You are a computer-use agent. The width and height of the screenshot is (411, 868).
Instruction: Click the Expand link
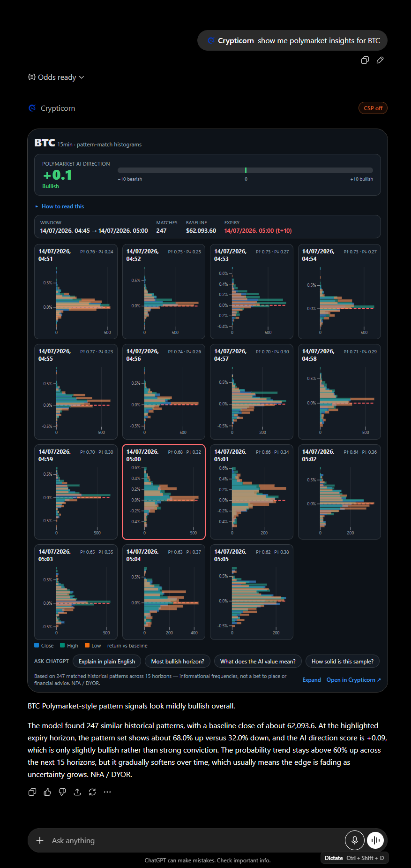click(x=312, y=680)
